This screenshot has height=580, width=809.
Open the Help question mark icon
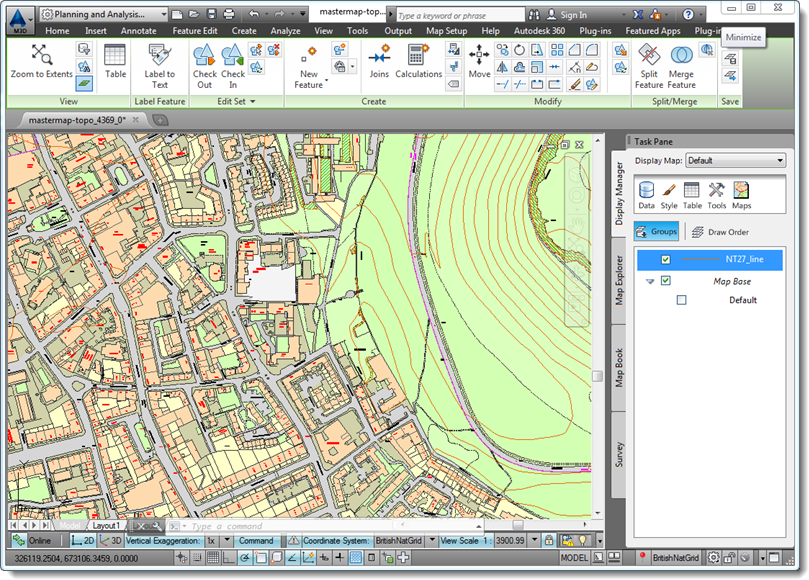[x=688, y=14]
